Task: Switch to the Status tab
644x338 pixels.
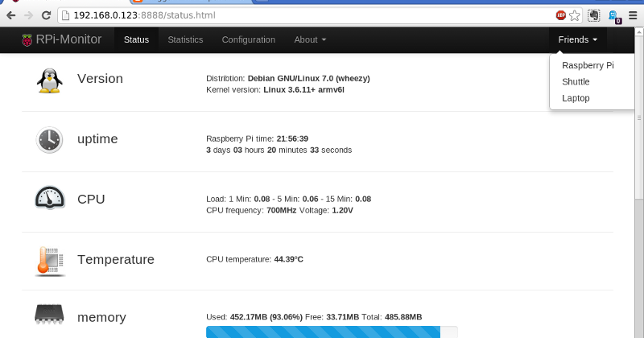Action: coord(136,40)
